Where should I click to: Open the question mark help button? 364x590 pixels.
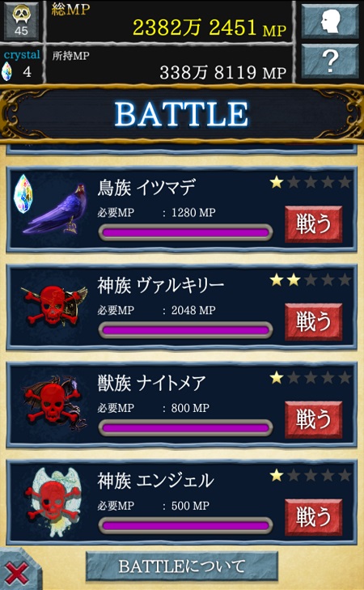(x=330, y=61)
